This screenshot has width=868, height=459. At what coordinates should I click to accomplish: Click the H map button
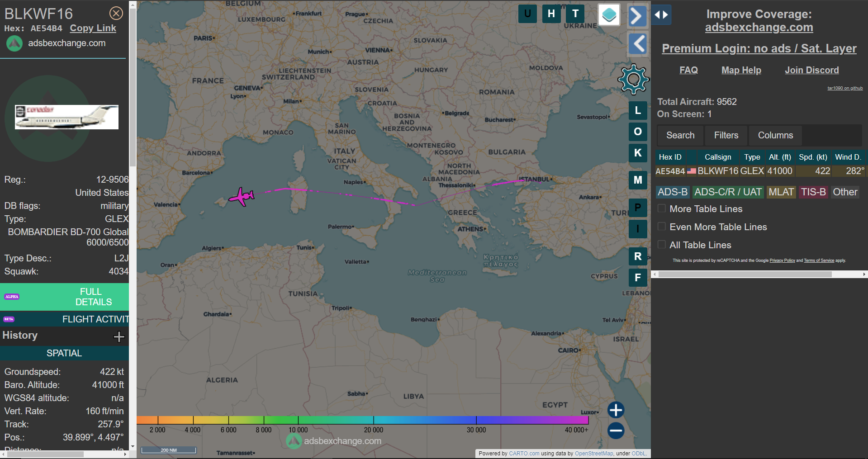tap(551, 14)
